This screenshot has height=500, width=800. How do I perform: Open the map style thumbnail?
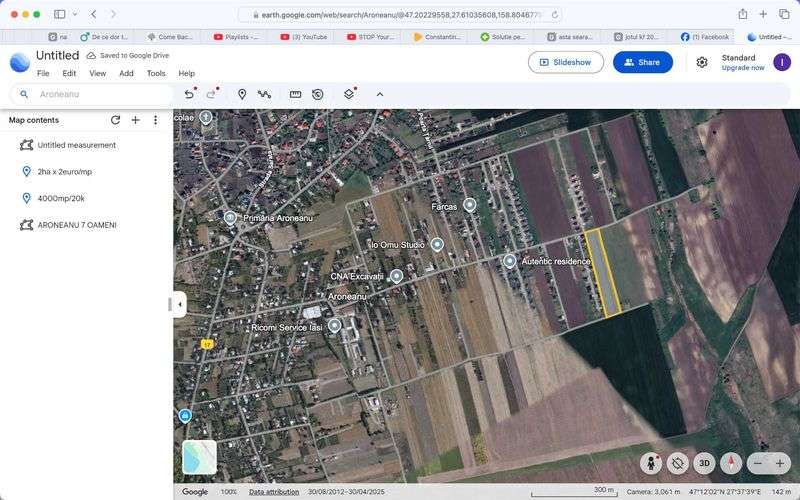(199, 457)
